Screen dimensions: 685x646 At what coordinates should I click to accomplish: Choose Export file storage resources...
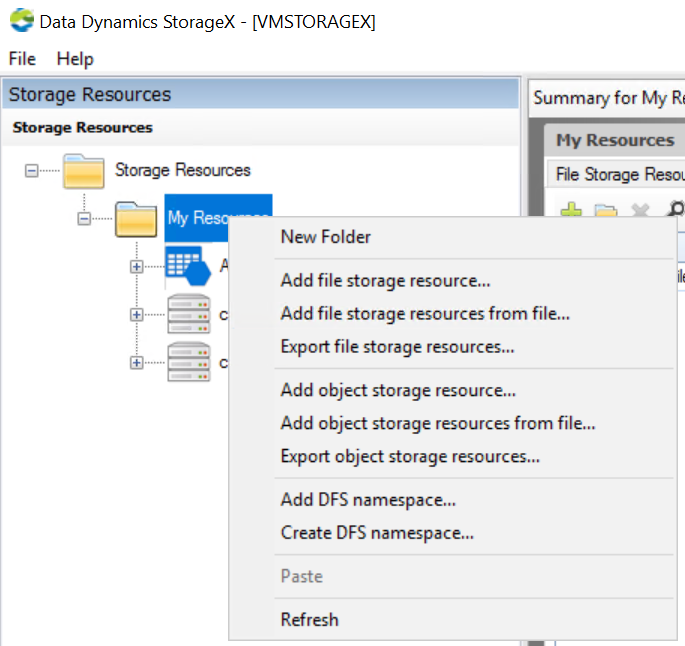(x=453, y=347)
